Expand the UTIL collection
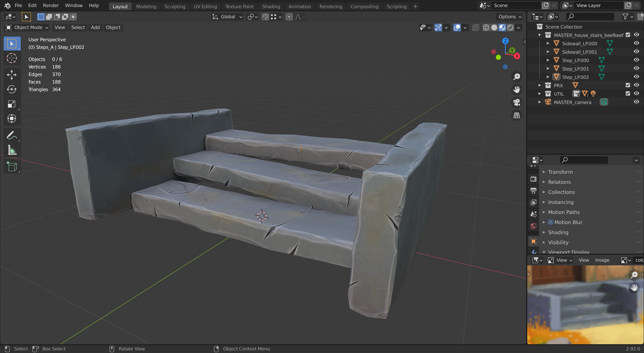Screen dimensions: 644x353 540,94
